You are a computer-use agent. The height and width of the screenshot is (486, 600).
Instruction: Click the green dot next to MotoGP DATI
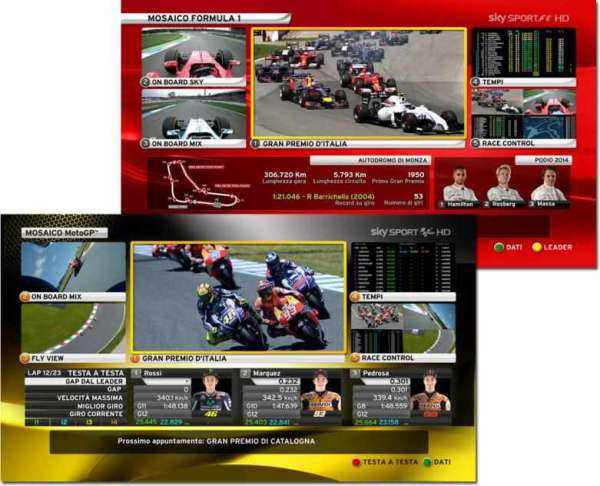pos(427,462)
